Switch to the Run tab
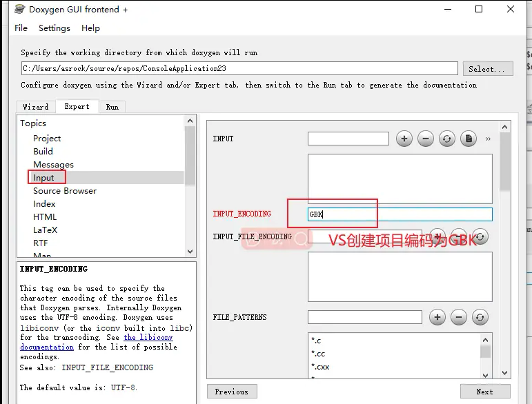 112,107
